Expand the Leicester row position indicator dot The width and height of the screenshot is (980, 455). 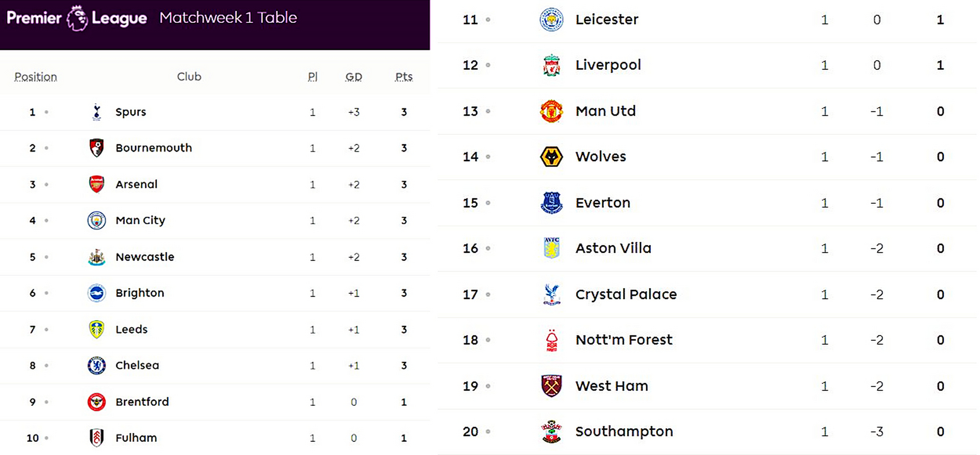(488, 20)
